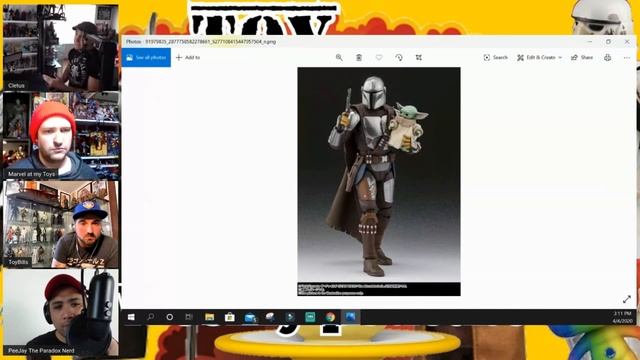The width and height of the screenshot is (640, 360).
Task: Click the See all photos button
Action: [x=146, y=58]
